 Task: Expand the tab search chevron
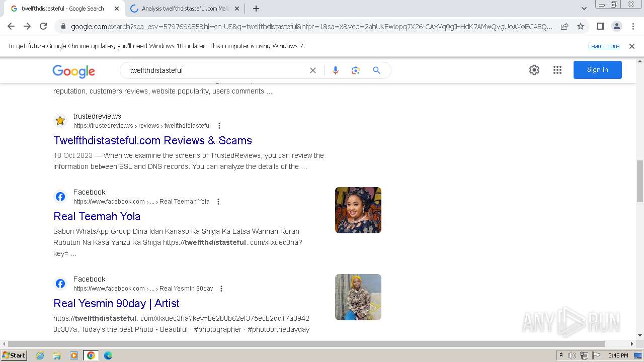coord(584,9)
